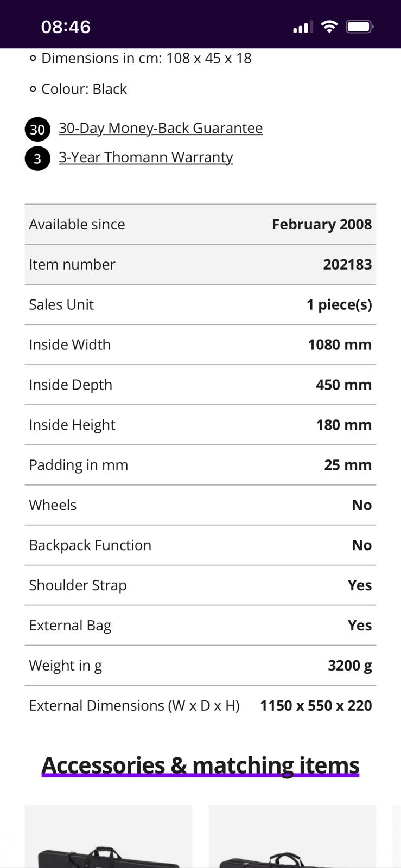
Task: Tap the Inside Width 1080 mm row
Action: (x=200, y=345)
